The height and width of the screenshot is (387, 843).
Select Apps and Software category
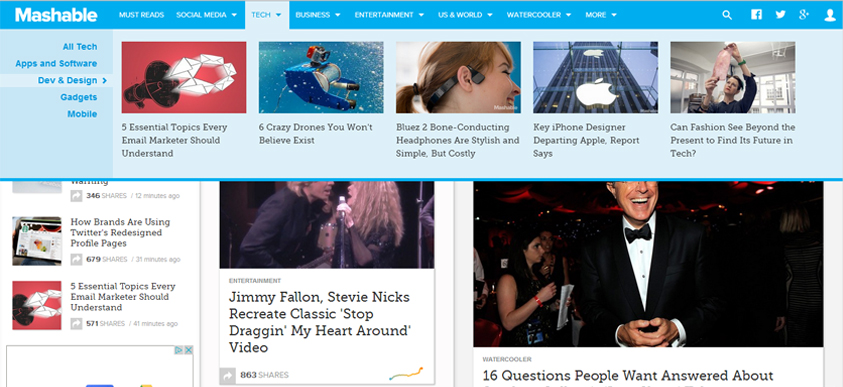pyautogui.click(x=56, y=63)
